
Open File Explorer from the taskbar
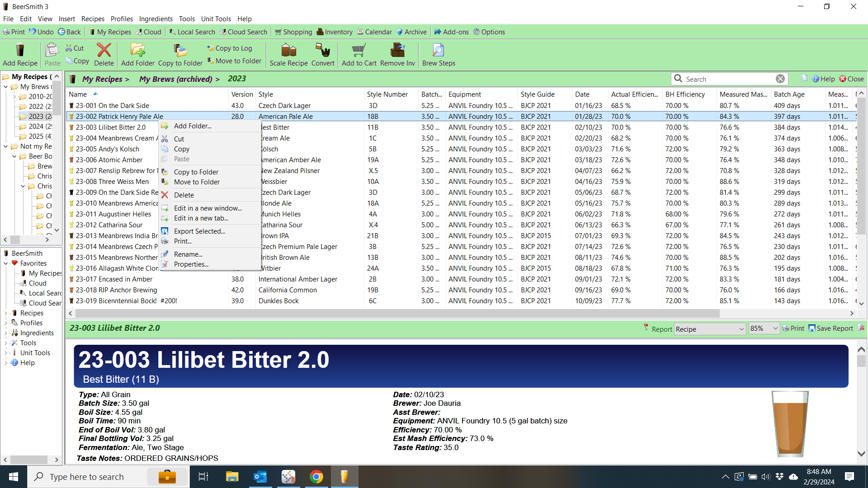(232, 477)
